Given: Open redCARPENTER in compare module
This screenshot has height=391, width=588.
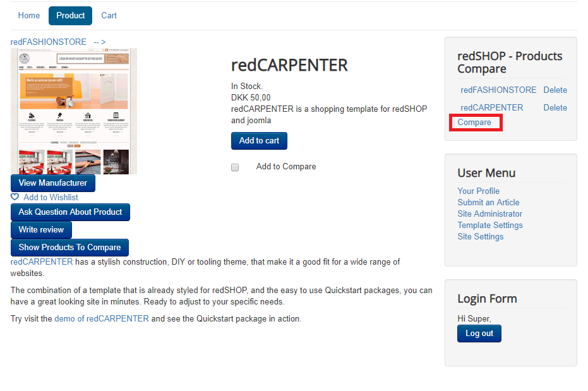Looking at the screenshot, I should (491, 107).
